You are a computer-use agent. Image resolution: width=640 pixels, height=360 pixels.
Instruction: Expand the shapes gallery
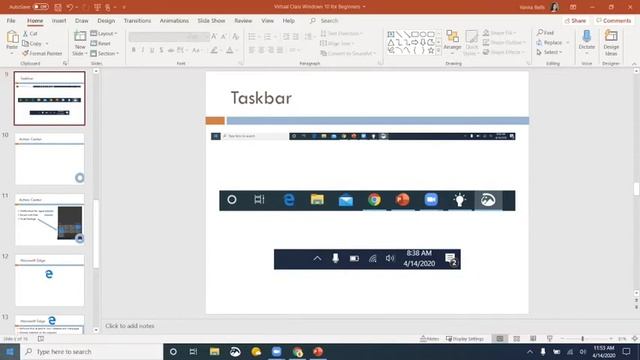pos(438,51)
